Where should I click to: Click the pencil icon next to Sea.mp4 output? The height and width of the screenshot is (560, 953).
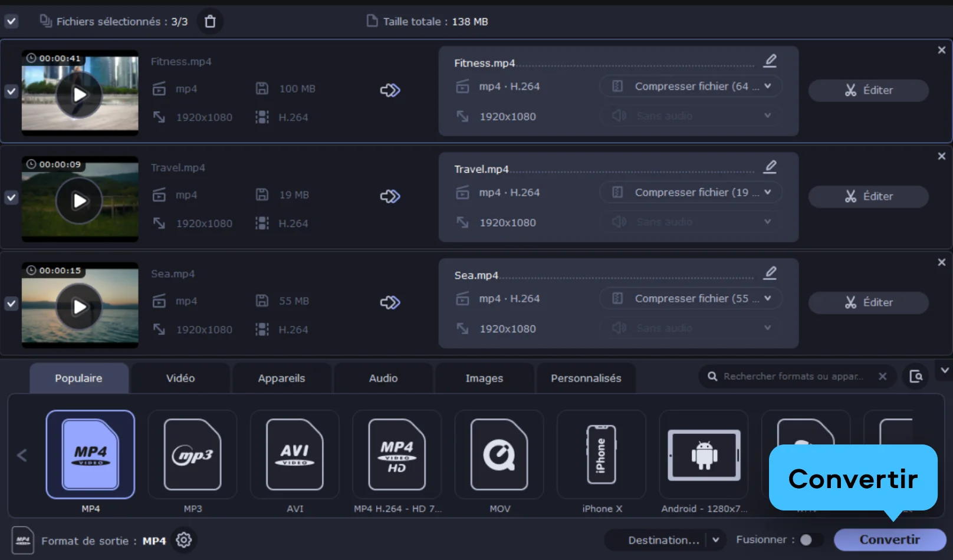coord(770,273)
